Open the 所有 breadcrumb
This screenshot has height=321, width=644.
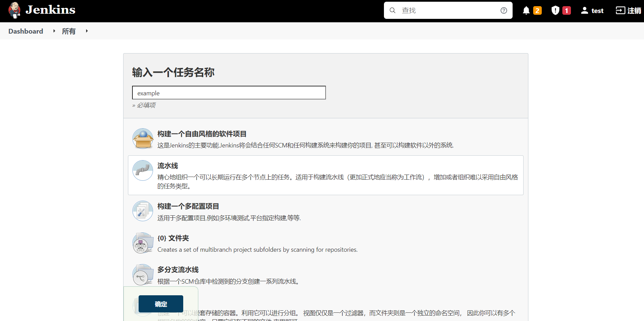click(69, 31)
